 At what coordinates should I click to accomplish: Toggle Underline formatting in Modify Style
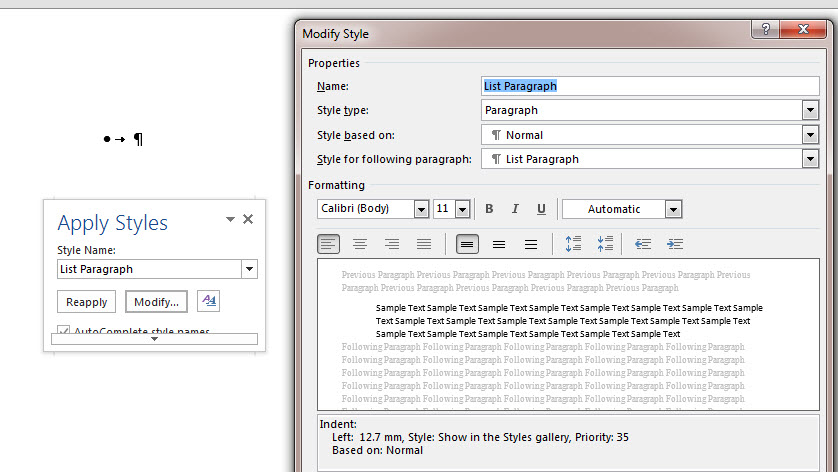click(x=541, y=209)
